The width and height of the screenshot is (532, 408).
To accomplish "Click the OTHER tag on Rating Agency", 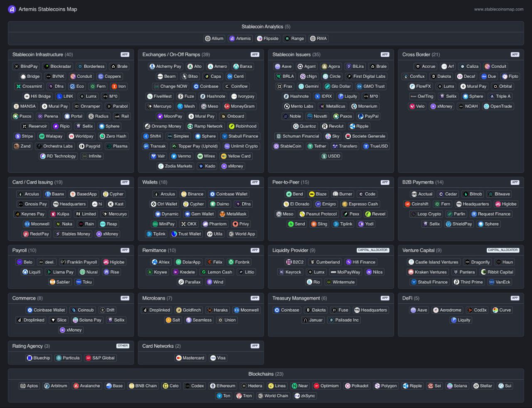I will click(123, 346).
